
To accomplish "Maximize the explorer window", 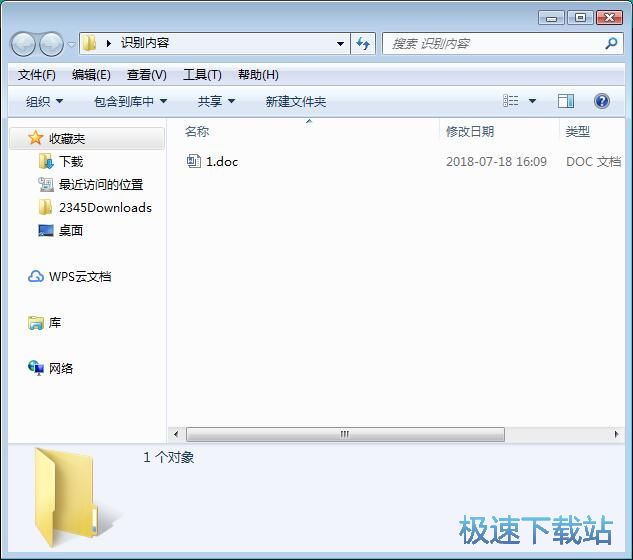I will pyautogui.click(x=580, y=18).
